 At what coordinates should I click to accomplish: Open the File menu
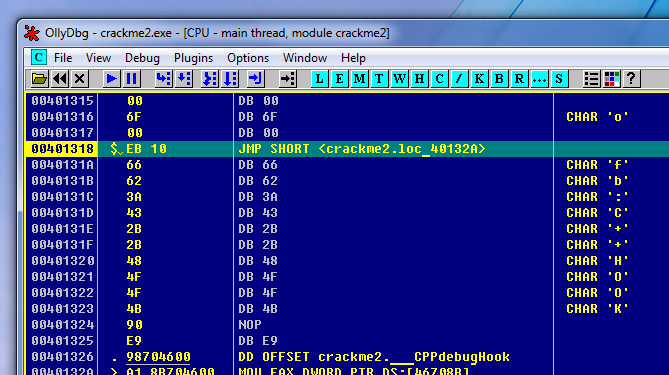coord(63,58)
